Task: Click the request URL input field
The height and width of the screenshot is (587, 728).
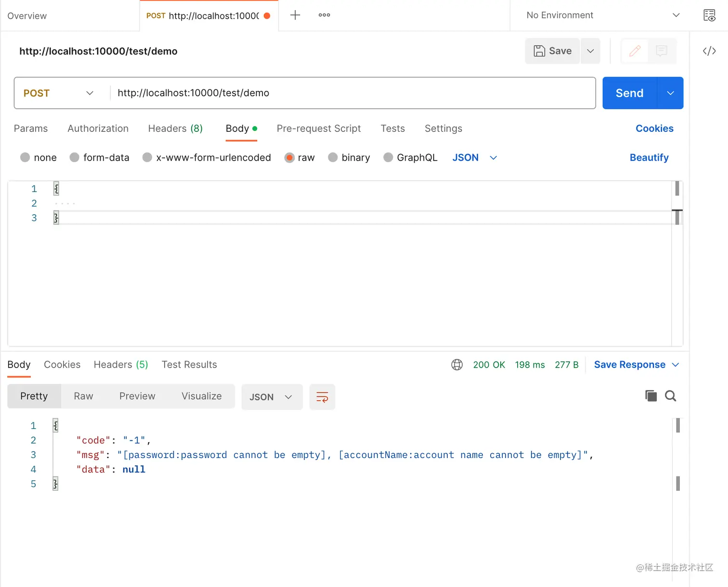Action: (x=353, y=93)
